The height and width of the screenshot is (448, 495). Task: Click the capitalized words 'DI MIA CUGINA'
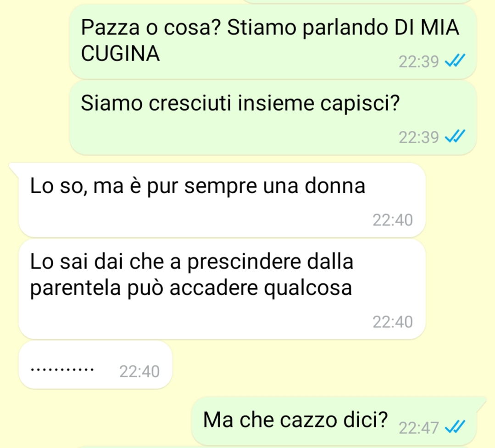pyautogui.click(x=270, y=40)
